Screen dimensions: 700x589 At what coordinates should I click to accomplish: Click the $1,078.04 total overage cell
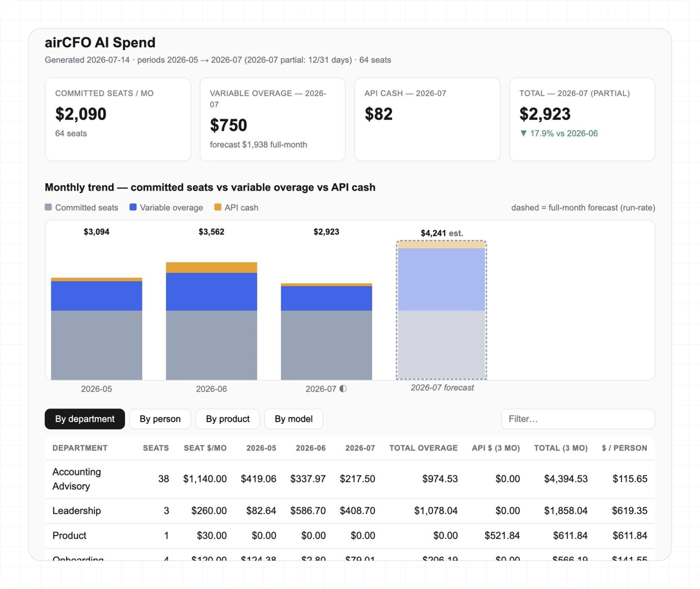coord(436,511)
